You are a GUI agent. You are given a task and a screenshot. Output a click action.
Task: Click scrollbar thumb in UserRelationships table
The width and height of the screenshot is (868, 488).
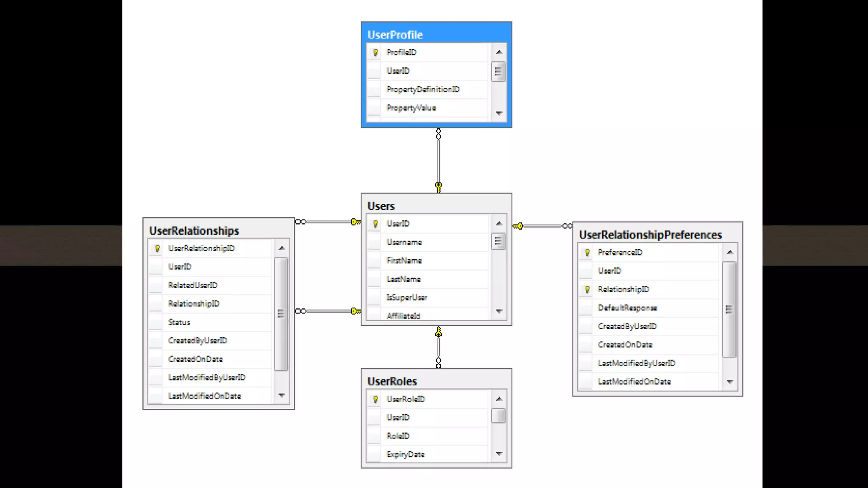(x=281, y=314)
